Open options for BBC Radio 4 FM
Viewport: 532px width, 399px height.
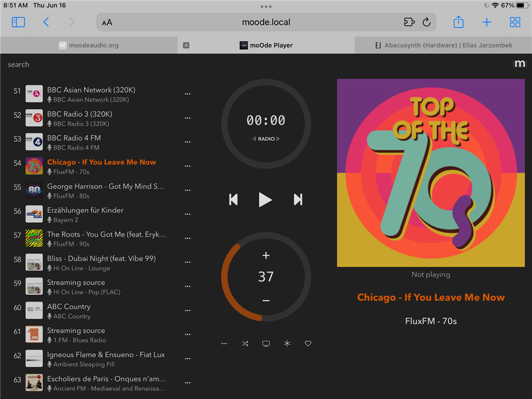coord(188,142)
